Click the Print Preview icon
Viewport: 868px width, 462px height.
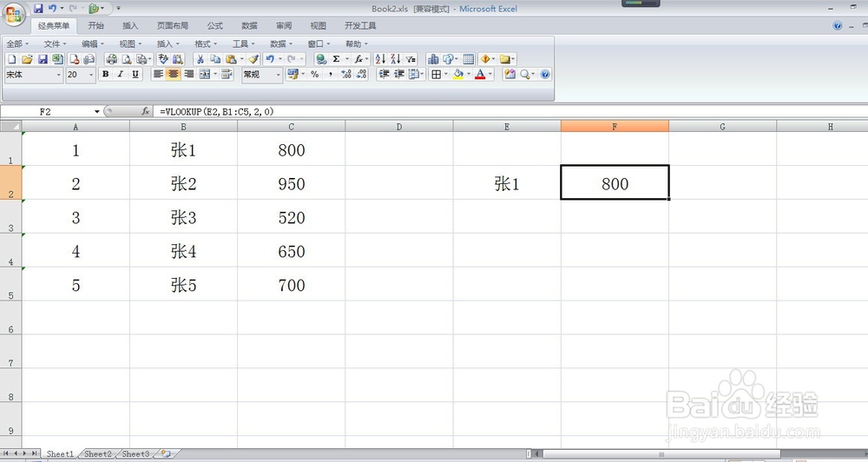click(x=127, y=59)
